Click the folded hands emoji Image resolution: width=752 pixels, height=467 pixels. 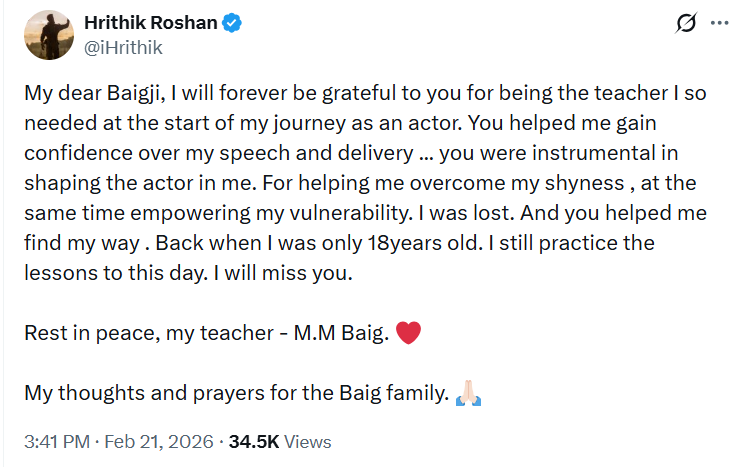click(x=468, y=393)
